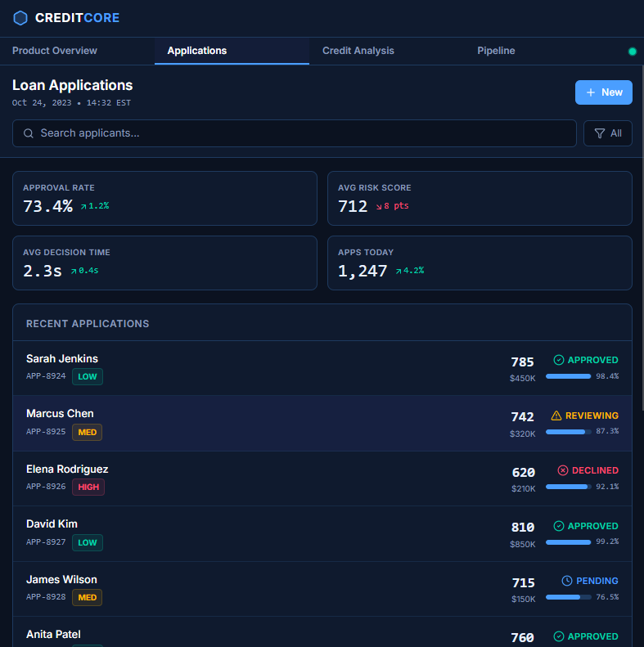Click the approved checkmark icon for David Kim
This screenshot has width=644, height=647.
[559, 526]
